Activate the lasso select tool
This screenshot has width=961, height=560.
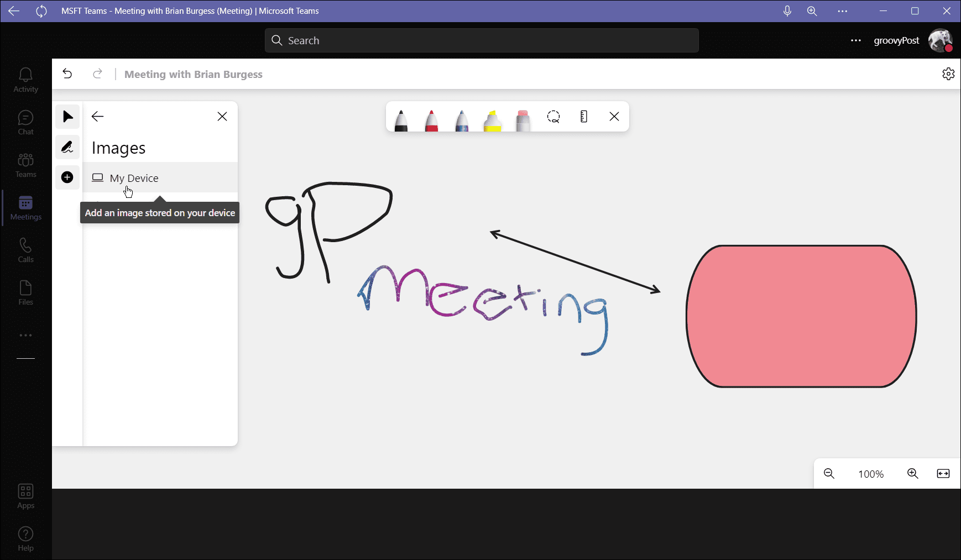[553, 117]
